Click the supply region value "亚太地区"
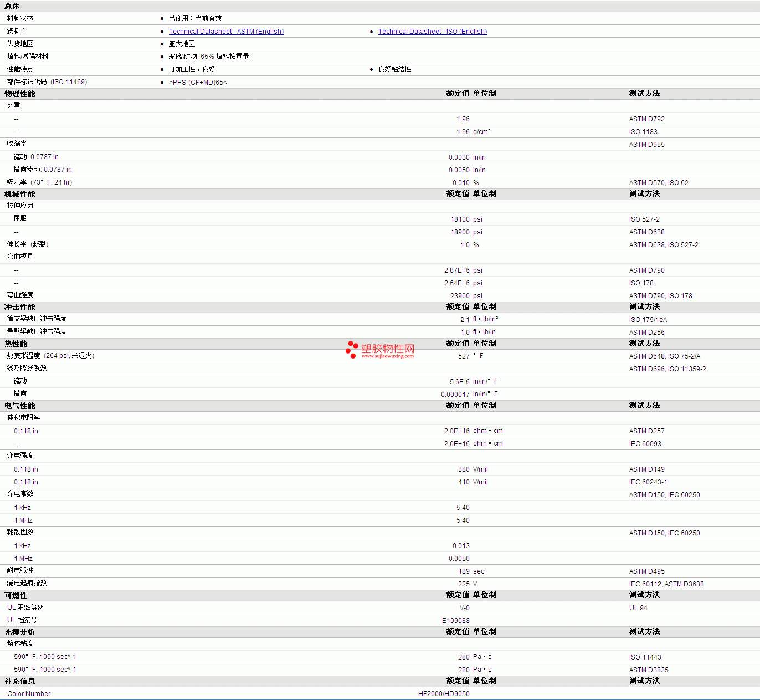The image size is (760, 700). pos(182,44)
